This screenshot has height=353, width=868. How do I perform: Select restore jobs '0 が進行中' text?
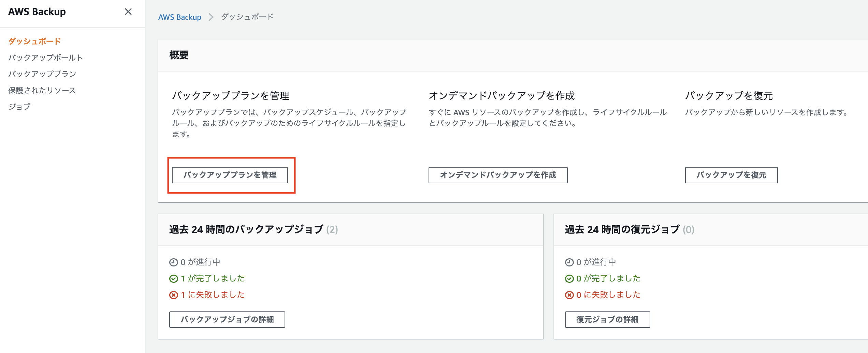(596, 262)
